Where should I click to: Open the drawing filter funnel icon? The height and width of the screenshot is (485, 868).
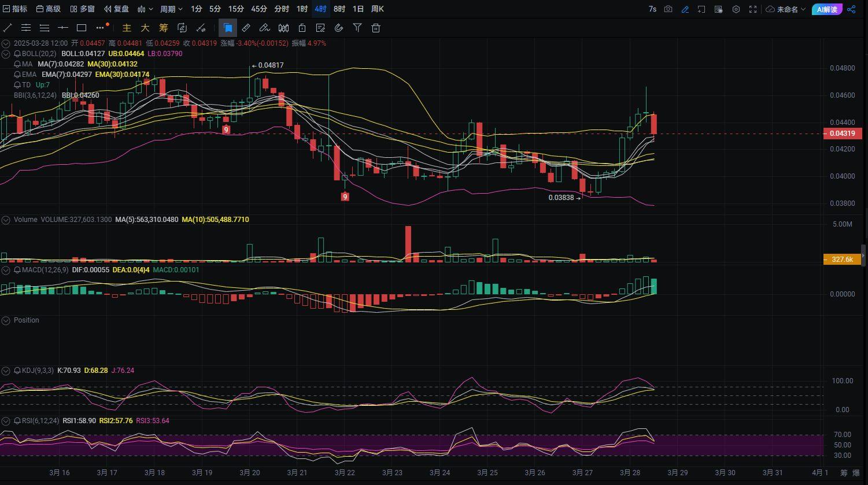point(357,28)
